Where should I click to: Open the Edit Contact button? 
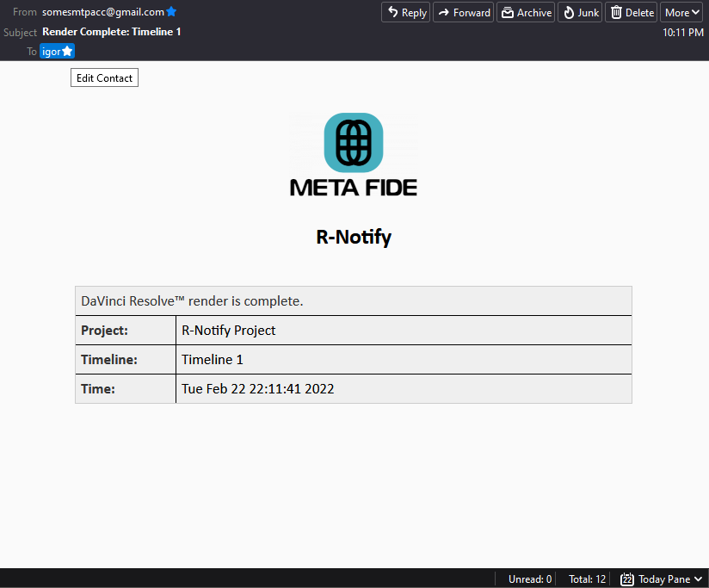(104, 77)
